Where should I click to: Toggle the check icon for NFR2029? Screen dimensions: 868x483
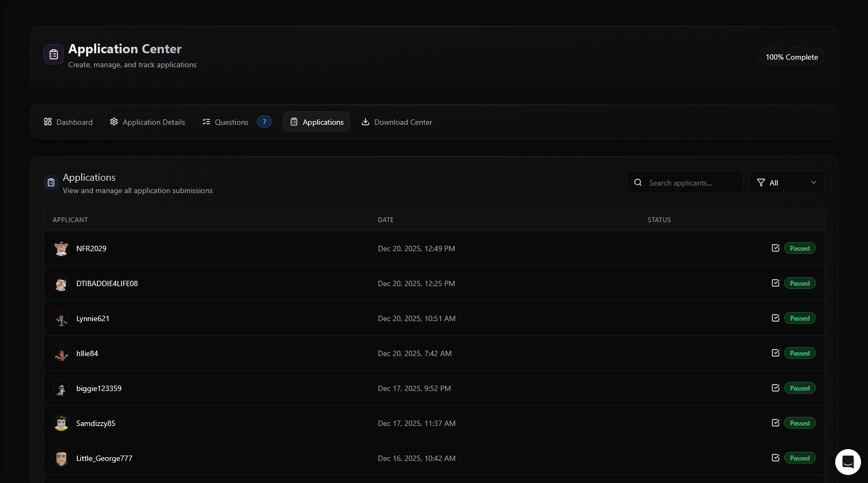click(x=775, y=248)
